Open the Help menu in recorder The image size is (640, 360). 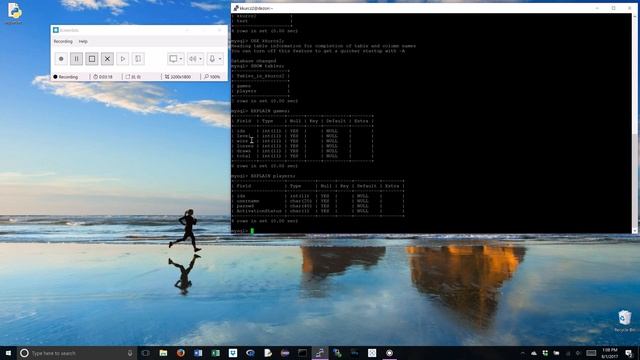pos(83,42)
